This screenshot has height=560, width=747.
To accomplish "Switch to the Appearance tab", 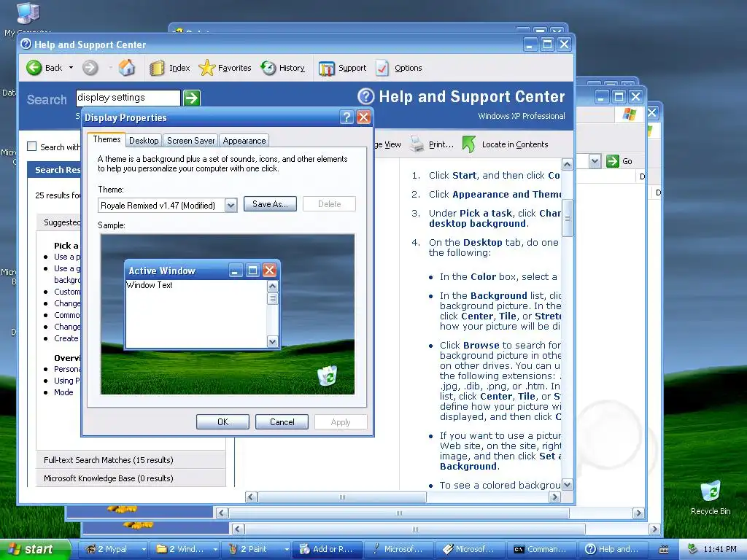I will click(244, 141).
